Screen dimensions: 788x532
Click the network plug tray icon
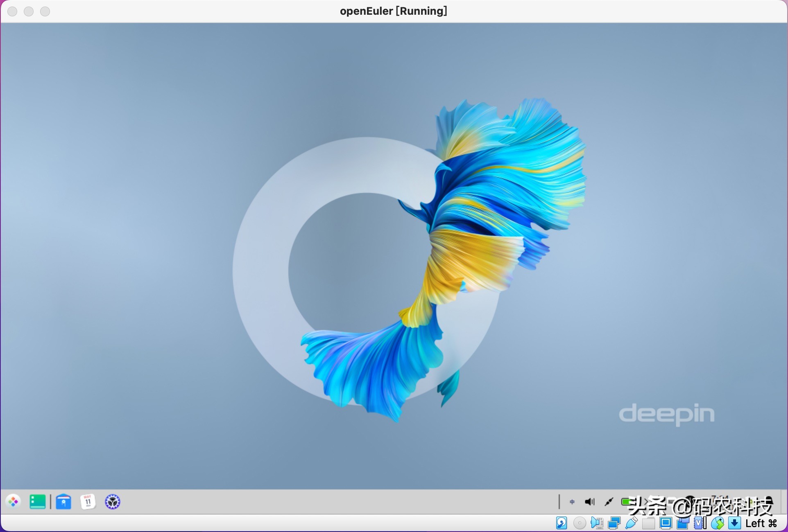[609, 502]
